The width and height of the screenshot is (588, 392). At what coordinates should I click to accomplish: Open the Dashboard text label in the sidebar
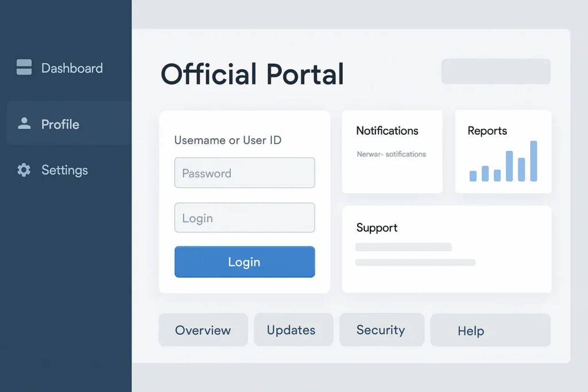pyautogui.click(x=72, y=68)
